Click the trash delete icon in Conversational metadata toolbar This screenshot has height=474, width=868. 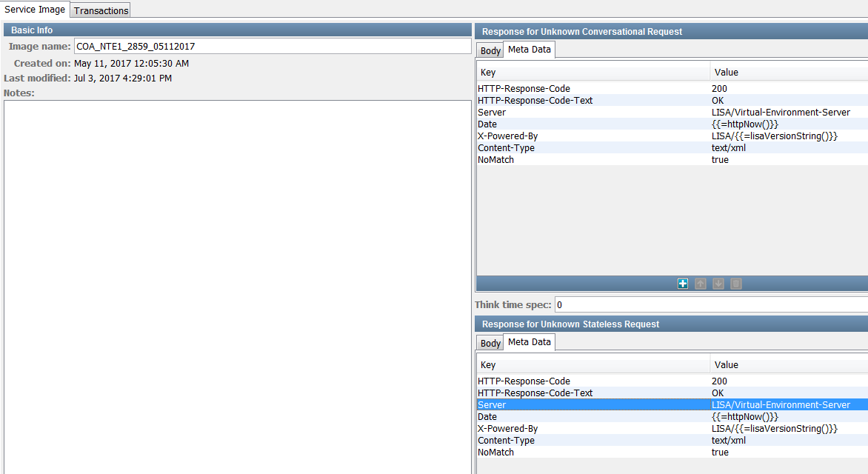(735, 284)
